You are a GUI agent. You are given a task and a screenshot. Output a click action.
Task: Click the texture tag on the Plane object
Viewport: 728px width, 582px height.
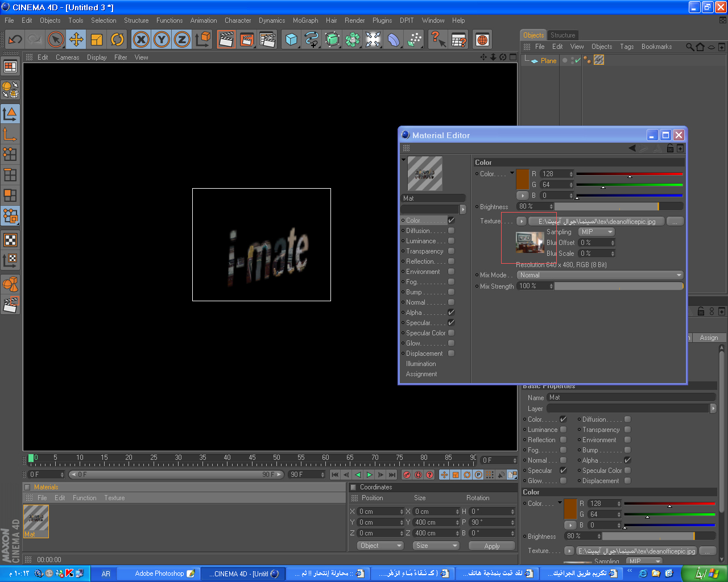[x=599, y=60]
